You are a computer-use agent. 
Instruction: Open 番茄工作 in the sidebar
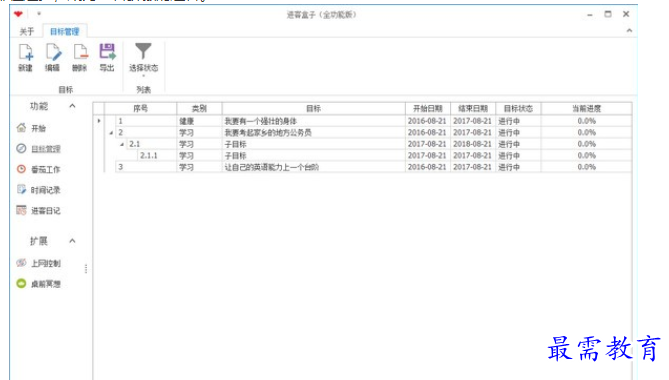[38, 169]
